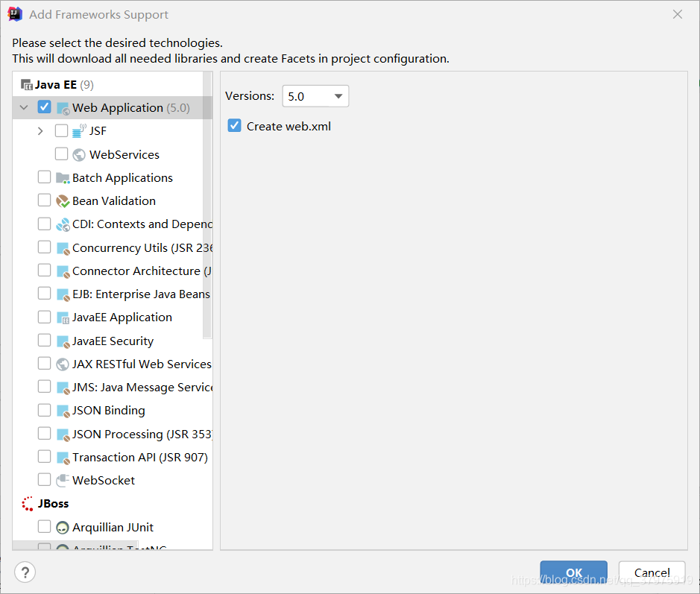Check the Transaction API checkbox
Image resolution: width=700 pixels, height=594 pixels.
[x=44, y=457]
